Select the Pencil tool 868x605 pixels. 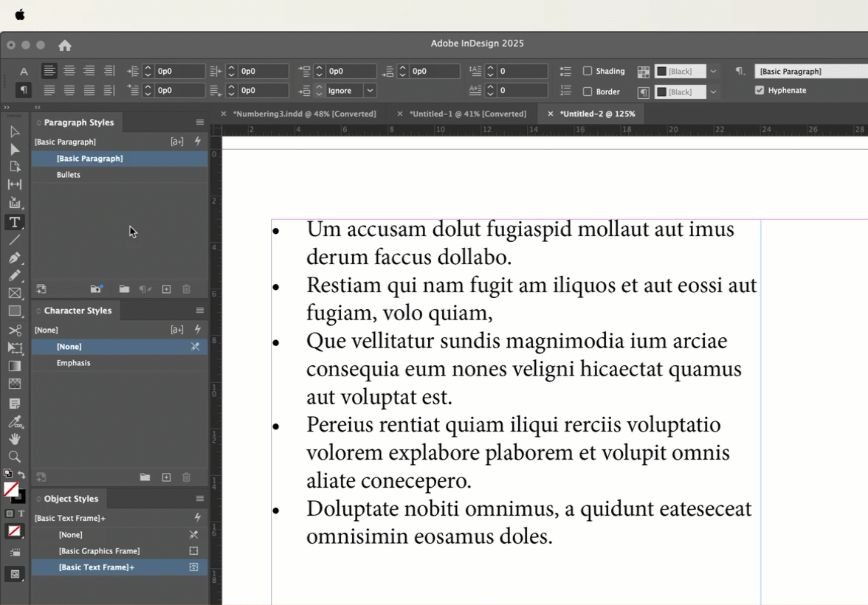point(15,276)
